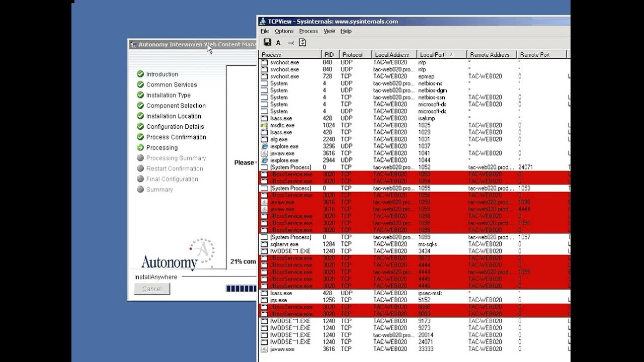Sort by the Remote Port column header
The width and height of the screenshot is (644, 362).
tap(541, 55)
